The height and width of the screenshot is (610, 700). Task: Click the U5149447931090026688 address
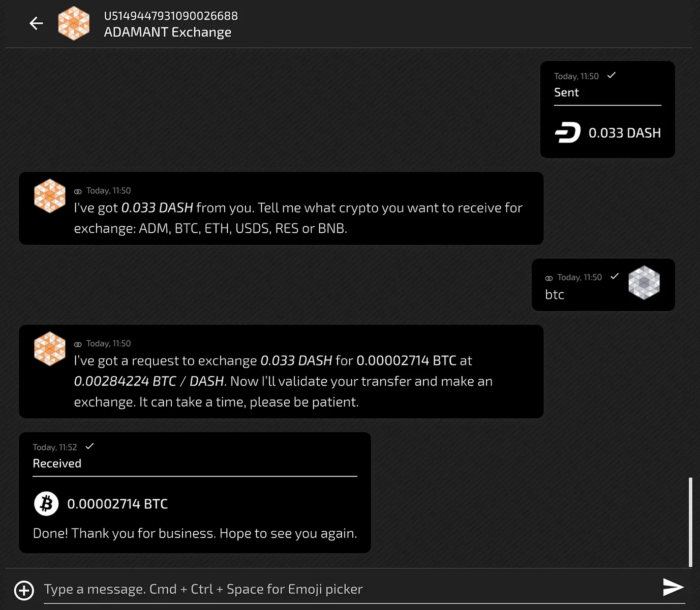[x=171, y=16]
